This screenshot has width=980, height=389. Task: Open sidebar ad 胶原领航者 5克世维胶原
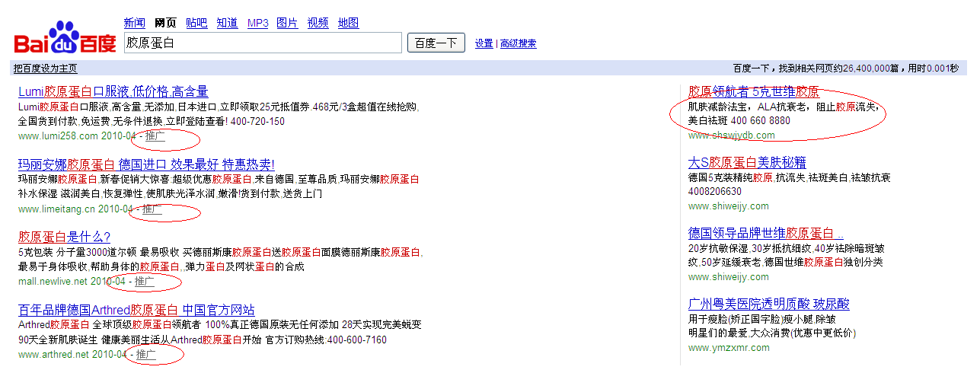754,92
